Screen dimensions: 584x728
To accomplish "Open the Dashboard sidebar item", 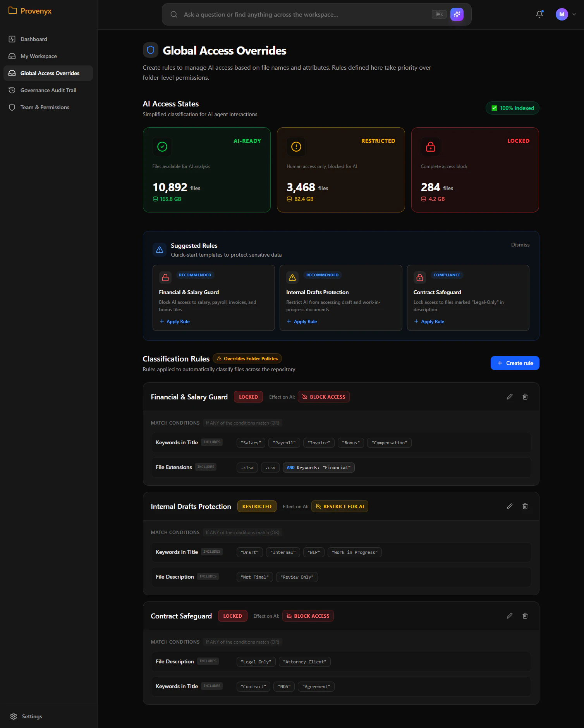I will pos(48,39).
